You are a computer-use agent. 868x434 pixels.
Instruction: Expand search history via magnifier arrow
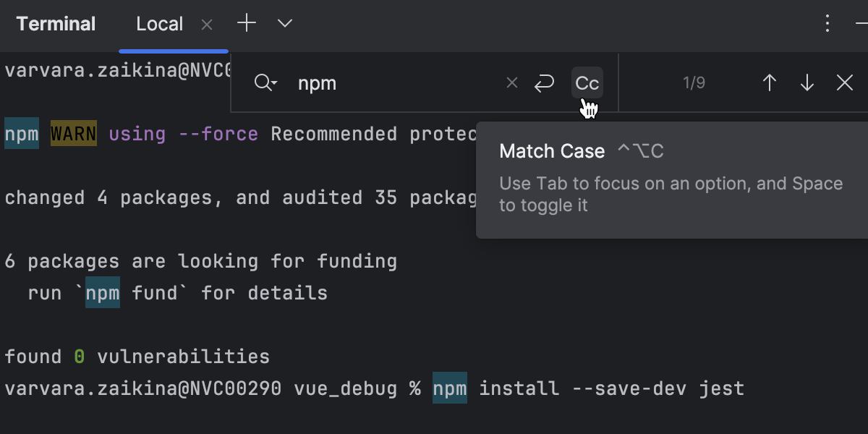pos(265,82)
